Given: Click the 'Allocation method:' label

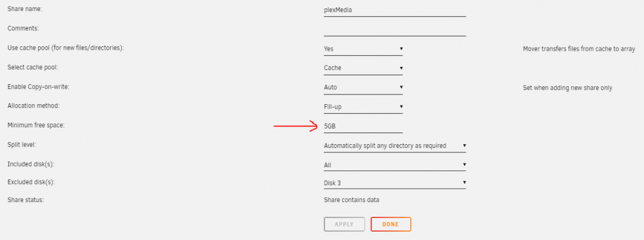Looking at the screenshot, I should (33, 106).
